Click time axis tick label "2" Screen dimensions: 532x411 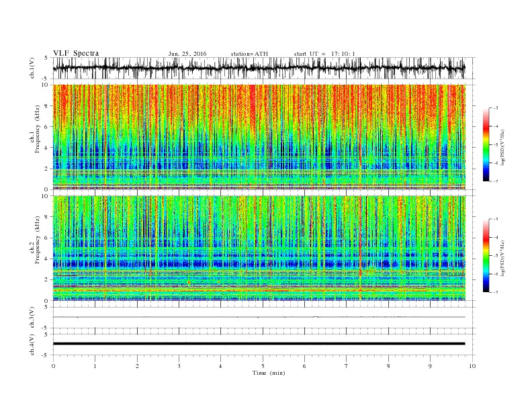pyautogui.click(x=137, y=366)
